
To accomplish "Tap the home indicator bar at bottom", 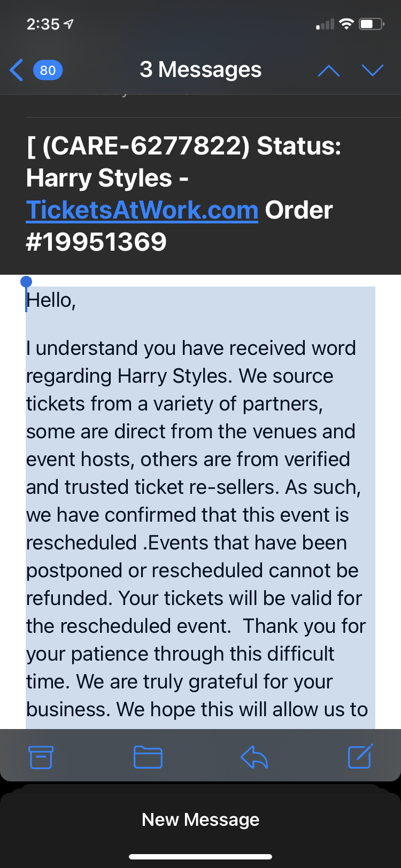I will (x=200, y=856).
